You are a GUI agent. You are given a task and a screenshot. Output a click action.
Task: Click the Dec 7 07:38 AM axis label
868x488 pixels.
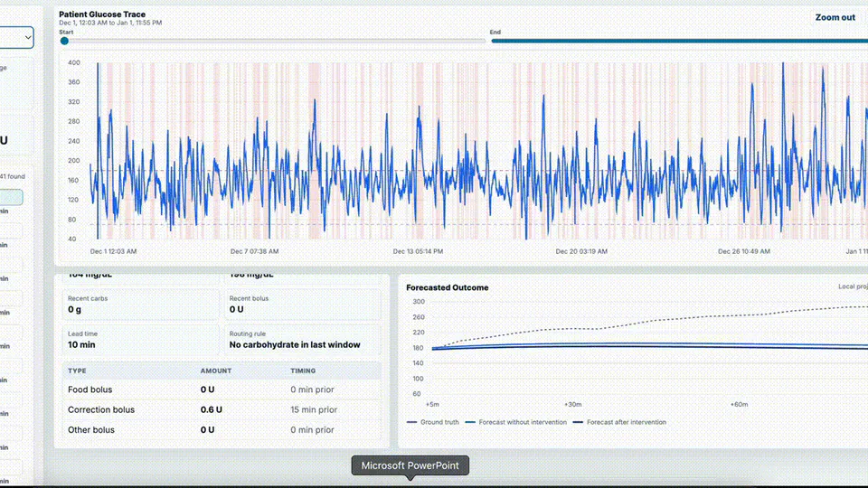255,251
